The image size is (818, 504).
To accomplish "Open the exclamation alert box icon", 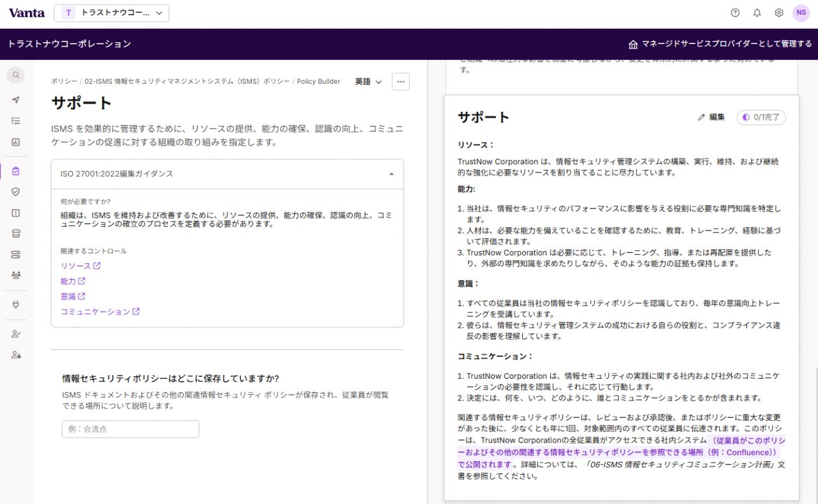I will click(x=16, y=213).
